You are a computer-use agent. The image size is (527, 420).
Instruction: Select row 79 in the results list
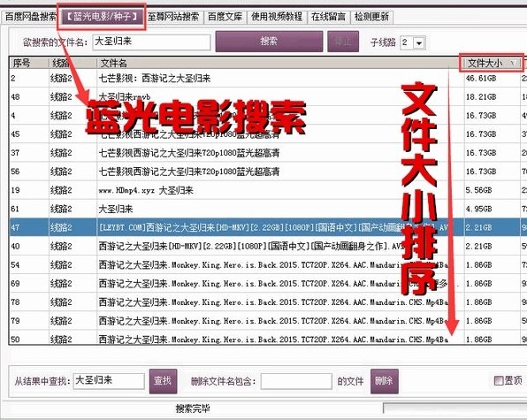(x=267, y=321)
